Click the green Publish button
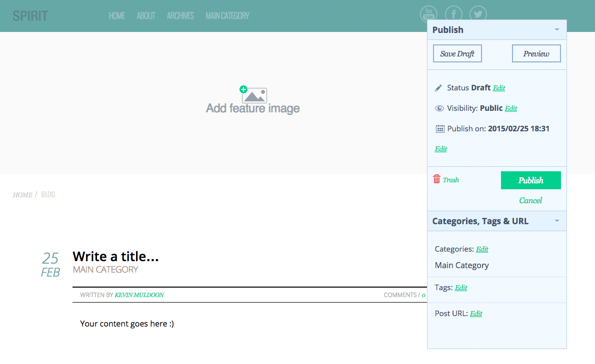The image size is (595, 364). pos(531,180)
